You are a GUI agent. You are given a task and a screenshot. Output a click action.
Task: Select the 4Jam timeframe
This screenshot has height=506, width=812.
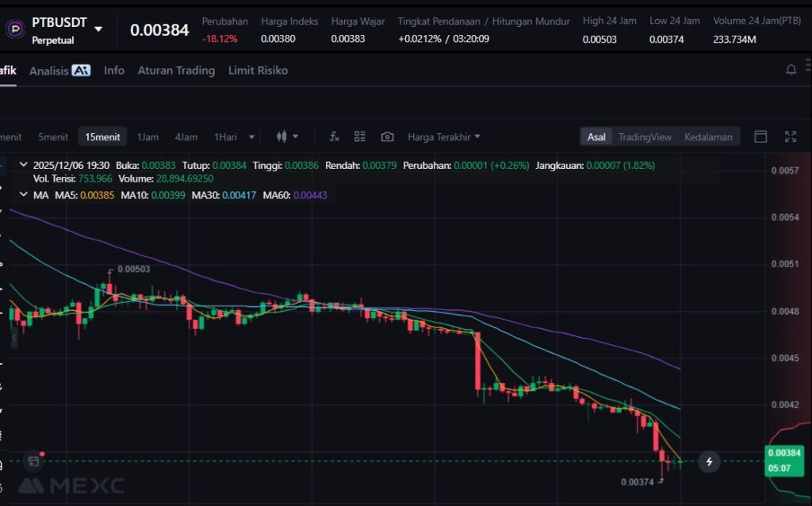click(186, 136)
